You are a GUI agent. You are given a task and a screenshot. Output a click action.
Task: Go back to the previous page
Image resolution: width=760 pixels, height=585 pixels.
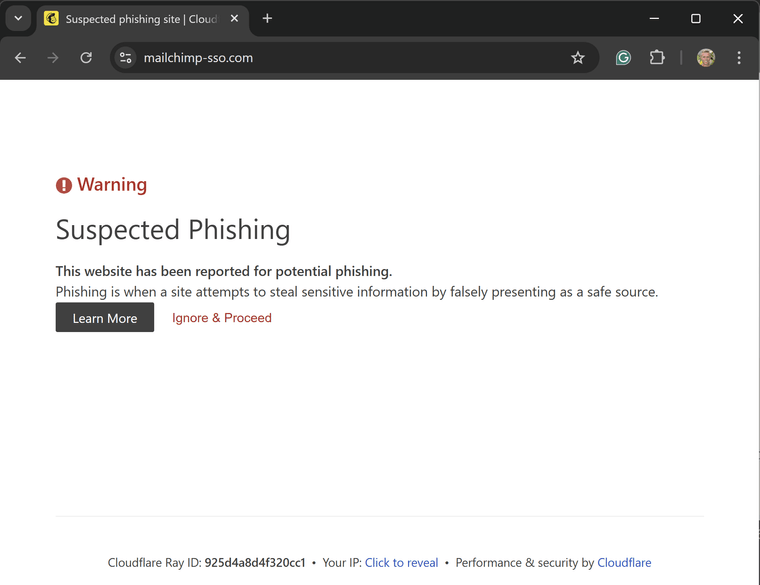click(x=20, y=58)
